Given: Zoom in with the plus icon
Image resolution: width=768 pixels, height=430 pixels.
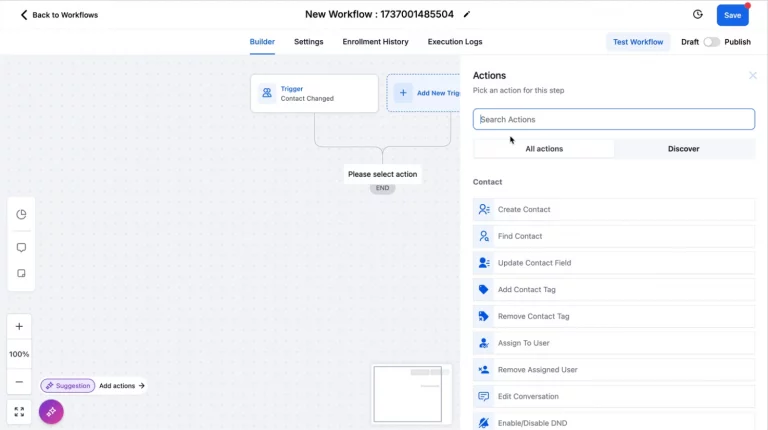Looking at the screenshot, I should coord(19,327).
